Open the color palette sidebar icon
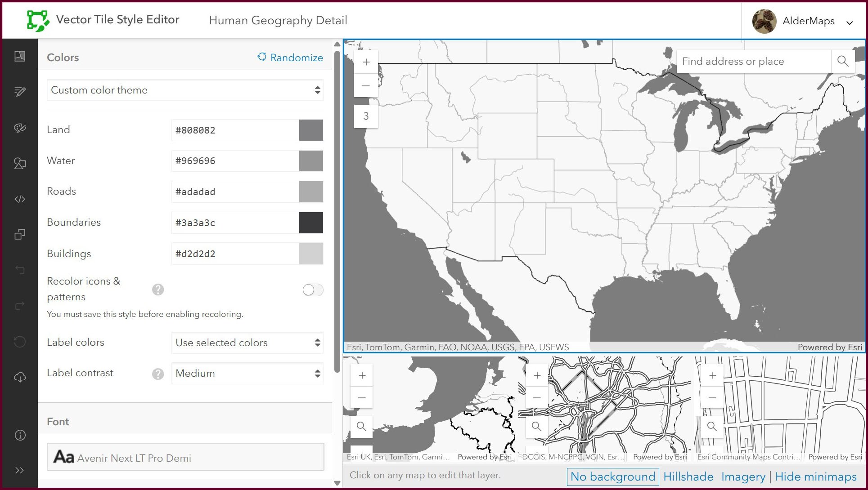Viewport: 868px width, 490px height. 20,128
